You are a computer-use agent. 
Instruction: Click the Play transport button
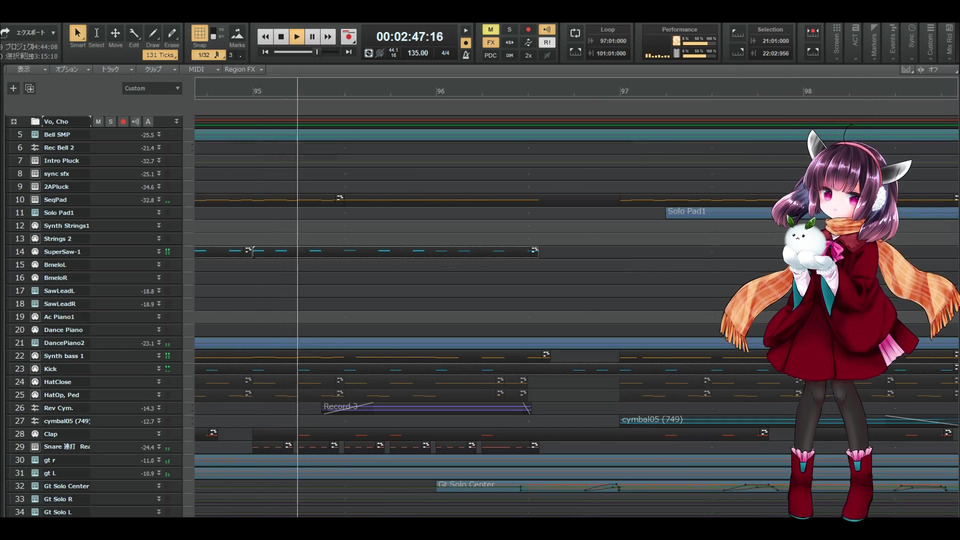tap(296, 37)
